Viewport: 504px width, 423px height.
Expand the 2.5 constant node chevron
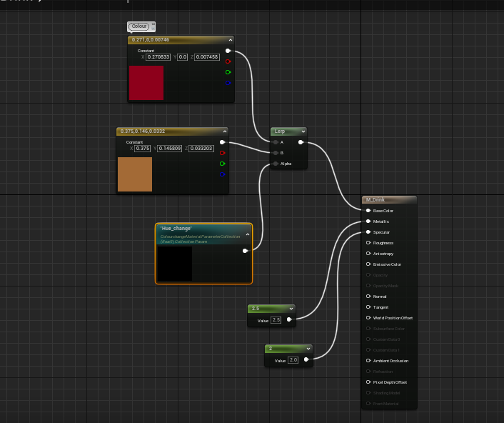pos(291,309)
